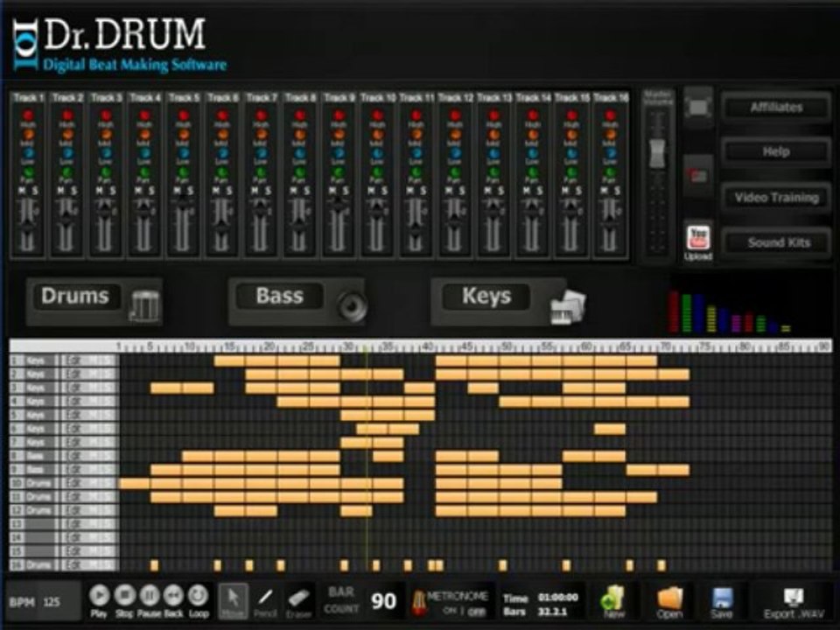Click bar 60 on the timeline ruler
The height and width of the screenshot is (630, 840).
click(586, 346)
